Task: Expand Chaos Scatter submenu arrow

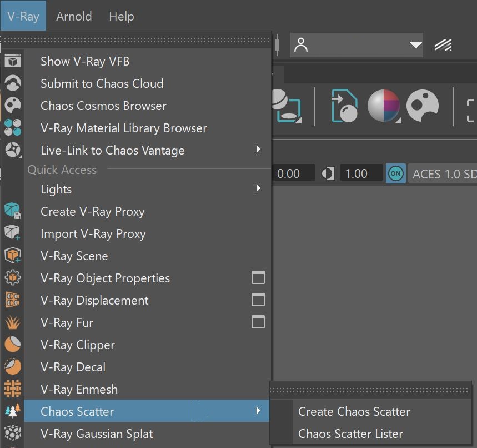Action: [x=258, y=411]
